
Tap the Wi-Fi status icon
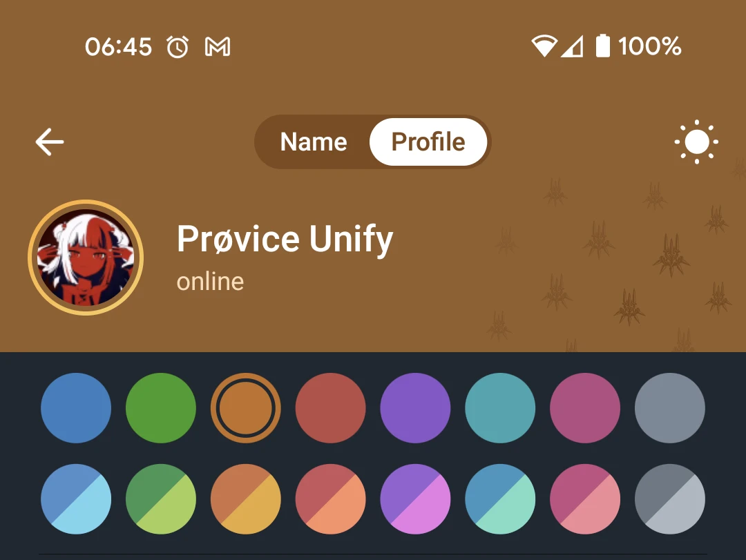coord(544,46)
